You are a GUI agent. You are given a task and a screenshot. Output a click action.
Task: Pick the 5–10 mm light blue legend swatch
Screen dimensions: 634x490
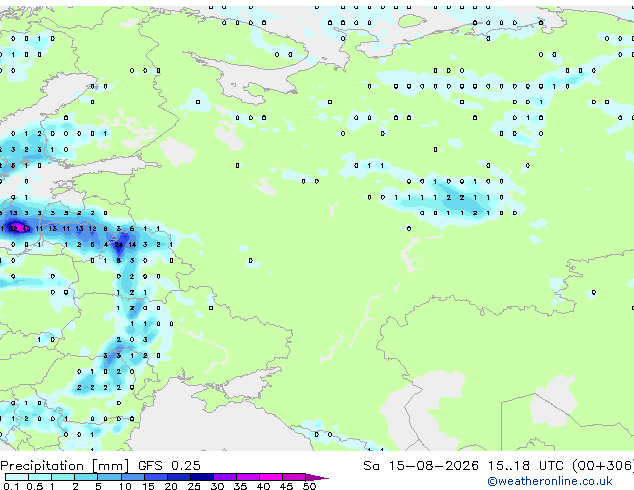[x=109, y=477]
